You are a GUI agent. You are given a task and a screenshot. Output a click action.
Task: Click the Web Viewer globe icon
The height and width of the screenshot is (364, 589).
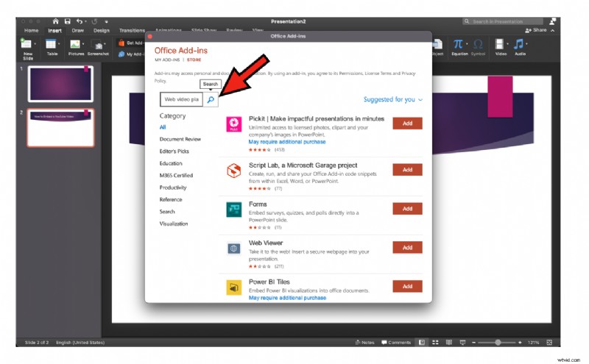(x=233, y=249)
